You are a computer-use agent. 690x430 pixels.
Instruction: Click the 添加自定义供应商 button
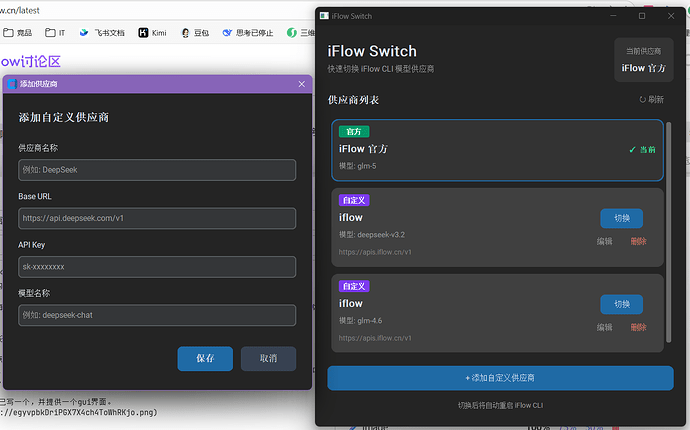coord(500,378)
